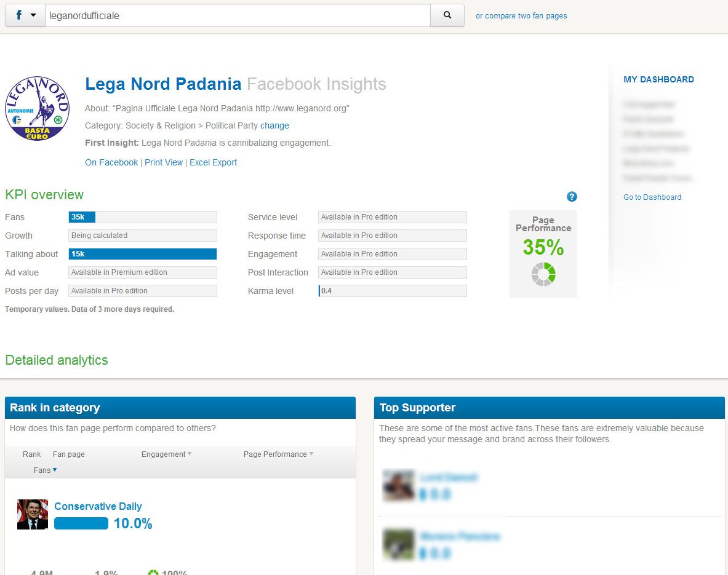Viewport: 728px width, 575px height.
Task: Click the magnifier search button
Action: (447, 15)
